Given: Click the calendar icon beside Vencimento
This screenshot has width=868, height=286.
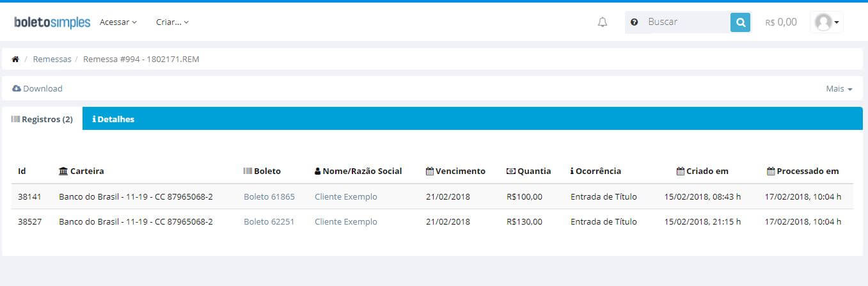Looking at the screenshot, I should 430,171.
